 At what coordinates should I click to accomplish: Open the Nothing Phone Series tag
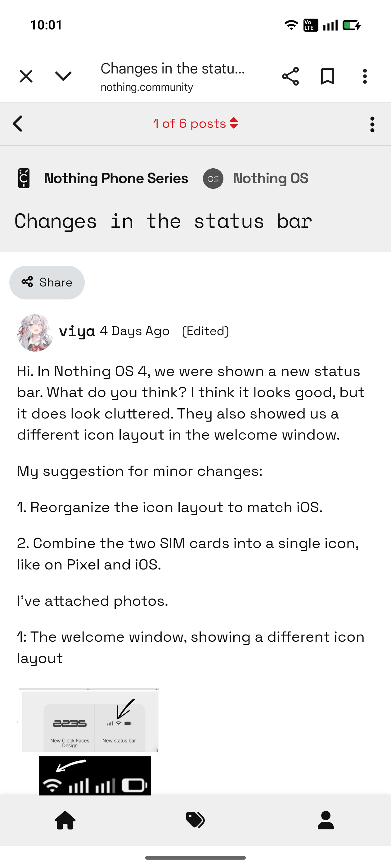116,178
